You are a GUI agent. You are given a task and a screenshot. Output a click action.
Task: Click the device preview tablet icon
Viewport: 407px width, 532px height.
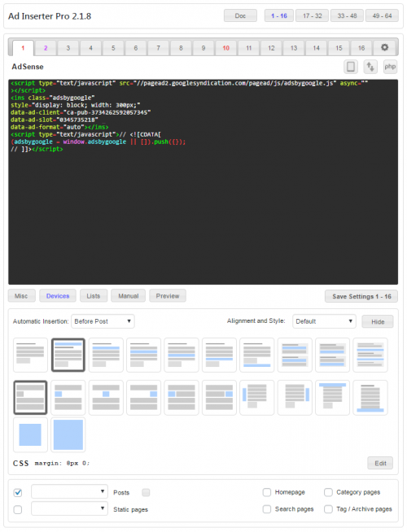tap(351, 67)
